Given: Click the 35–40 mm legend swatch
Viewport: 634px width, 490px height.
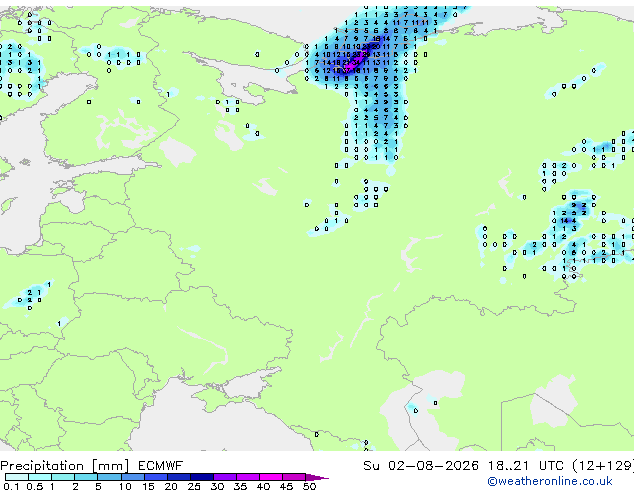Looking at the screenshot, I should click(248, 477).
